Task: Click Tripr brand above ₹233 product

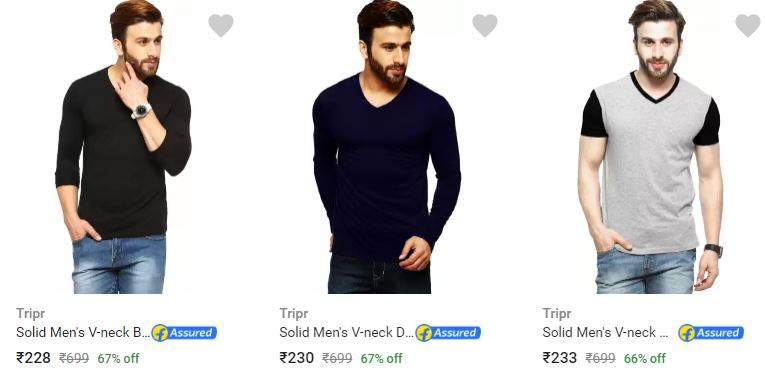Action: coord(557,314)
